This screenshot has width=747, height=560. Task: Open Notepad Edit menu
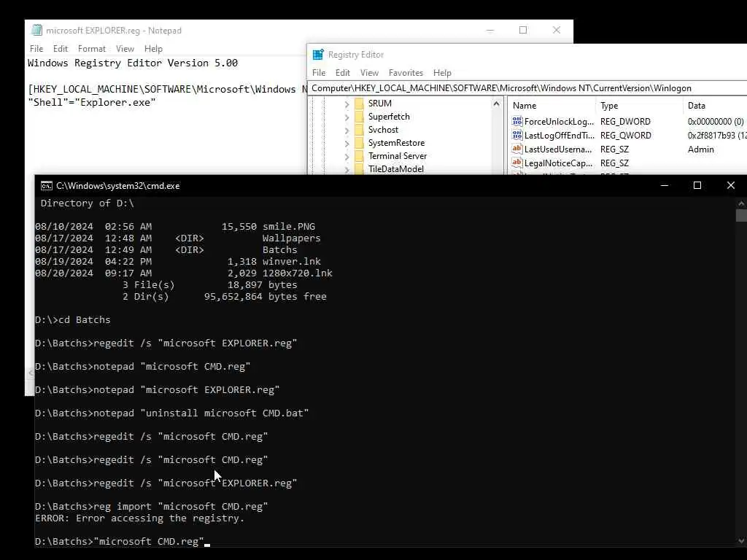click(x=60, y=49)
